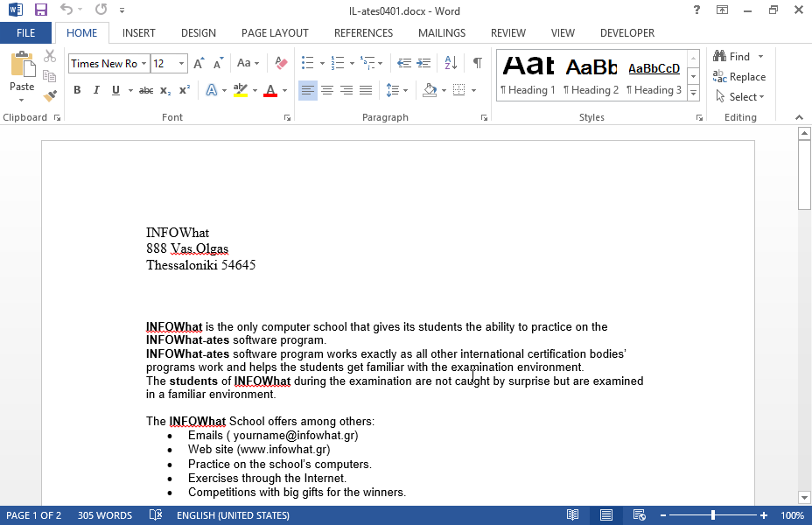Switch to the DESIGN tab
This screenshot has height=525, width=812.
pos(199,33)
